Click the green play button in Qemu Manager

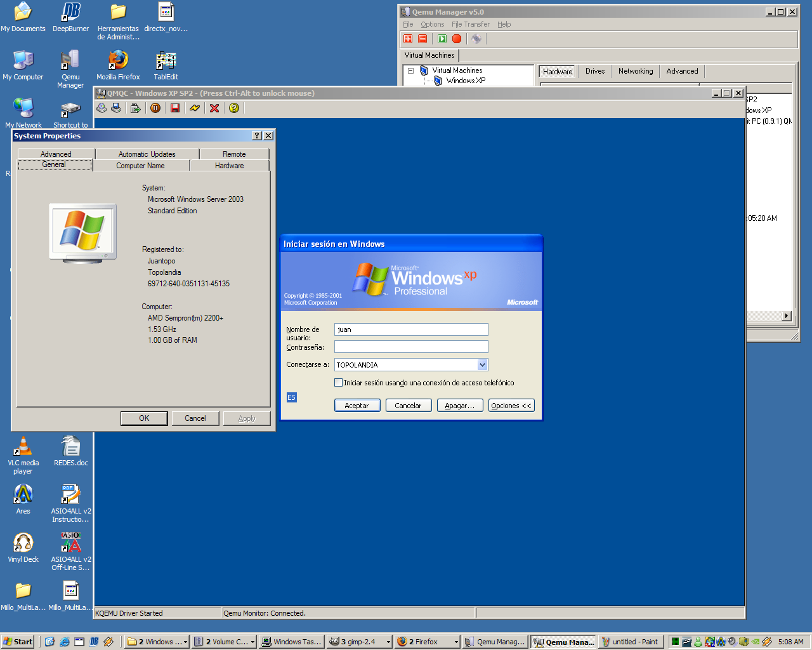pos(442,39)
